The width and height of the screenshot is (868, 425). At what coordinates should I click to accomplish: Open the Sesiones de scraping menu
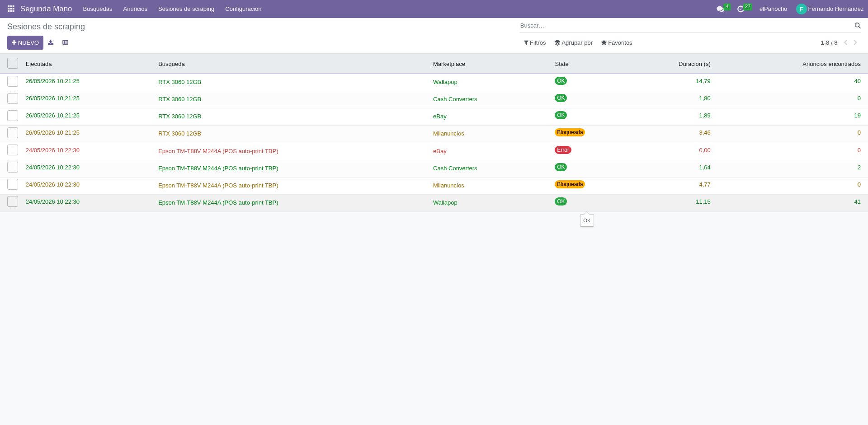click(x=186, y=9)
